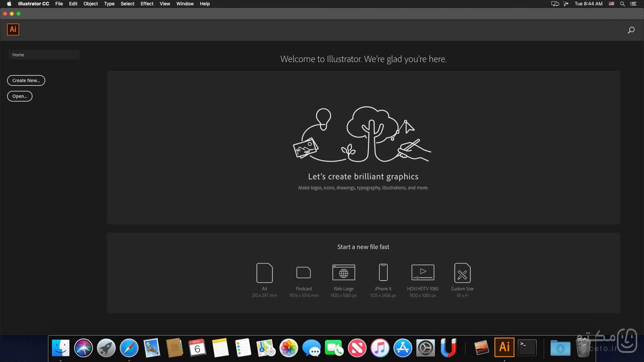Screen dimensions: 644x362
Task: Open Safari from the Dock
Action: 129,348
